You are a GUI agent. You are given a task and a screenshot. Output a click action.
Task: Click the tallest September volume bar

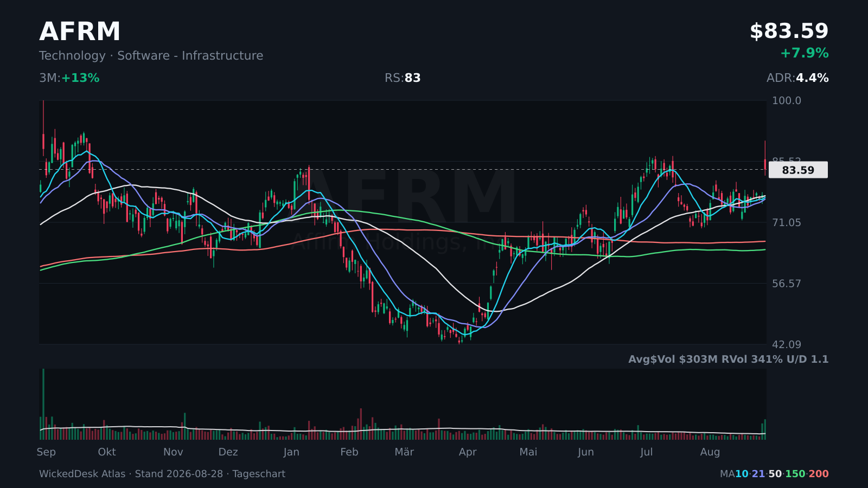click(43, 404)
